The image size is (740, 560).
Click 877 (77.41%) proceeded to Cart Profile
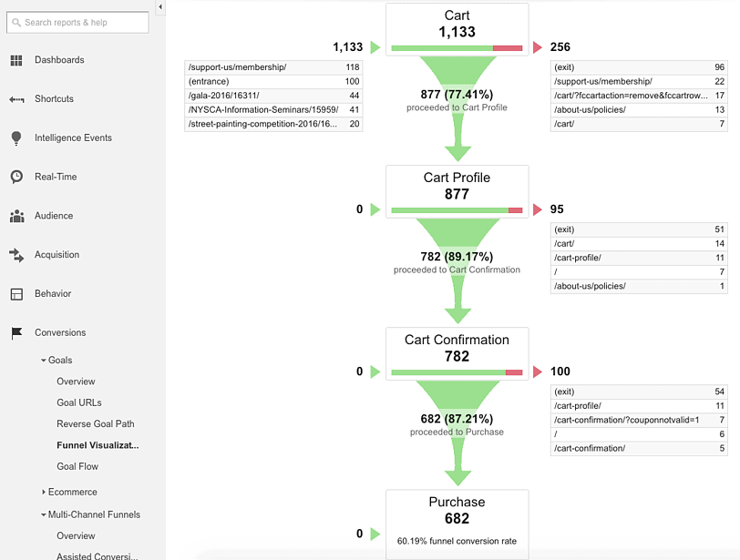(457, 100)
